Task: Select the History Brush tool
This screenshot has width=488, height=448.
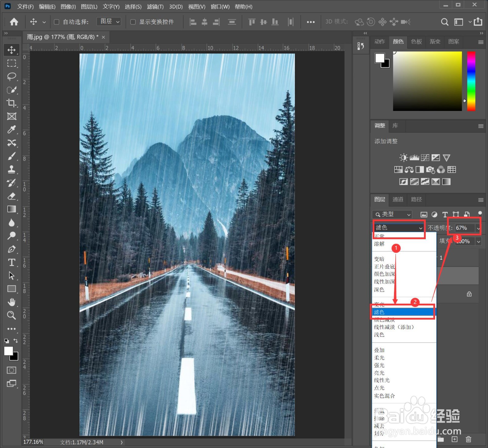Action: pyautogui.click(x=12, y=183)
